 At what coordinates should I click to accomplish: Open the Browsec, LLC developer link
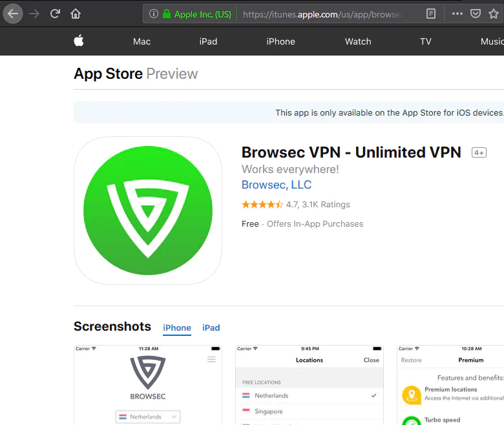277,185
